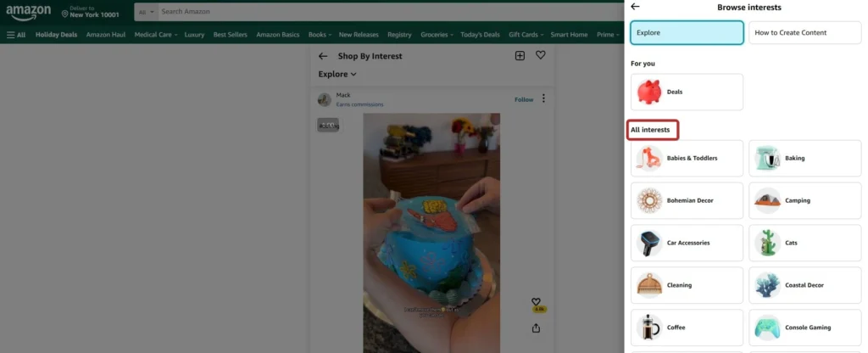Like the cake video with heart icon

tap(536, 302)
